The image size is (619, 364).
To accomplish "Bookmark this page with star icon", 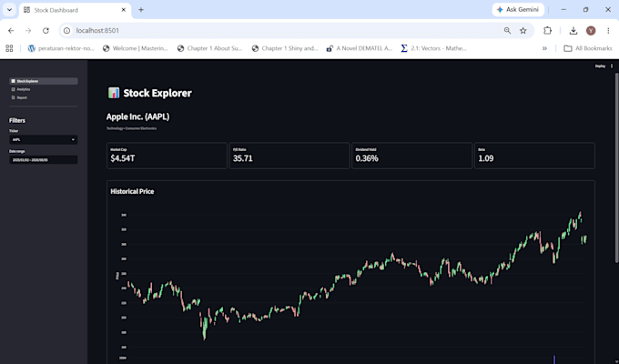I will coord(523,30).
